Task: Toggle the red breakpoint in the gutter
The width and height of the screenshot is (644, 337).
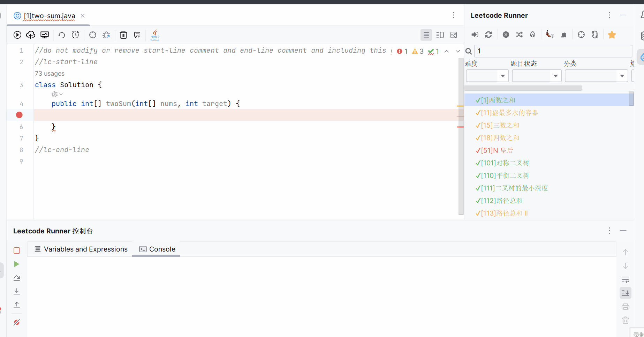Action: 19,115
